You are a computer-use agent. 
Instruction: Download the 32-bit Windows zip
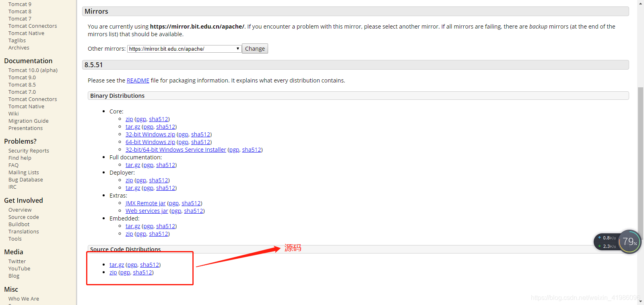pyautogui.click(x=150, y=134)
